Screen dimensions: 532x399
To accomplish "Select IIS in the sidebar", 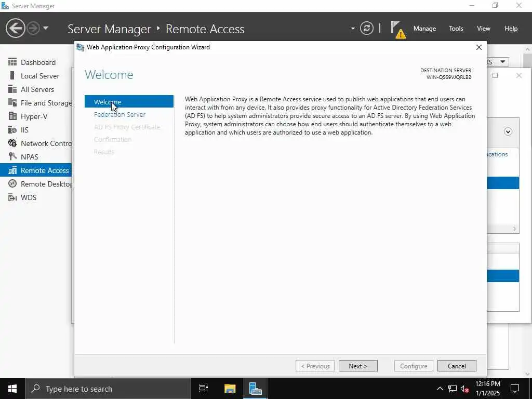I will [x=36, y=130].
